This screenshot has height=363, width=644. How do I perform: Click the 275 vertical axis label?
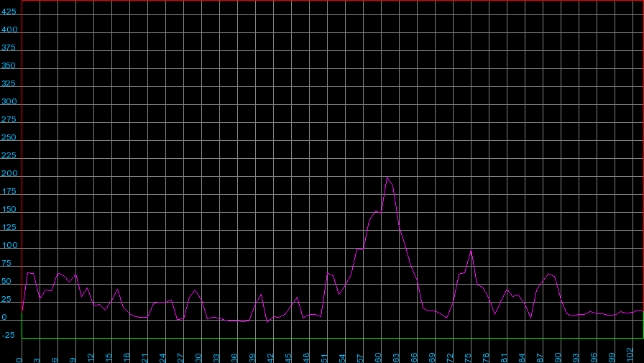9,119
